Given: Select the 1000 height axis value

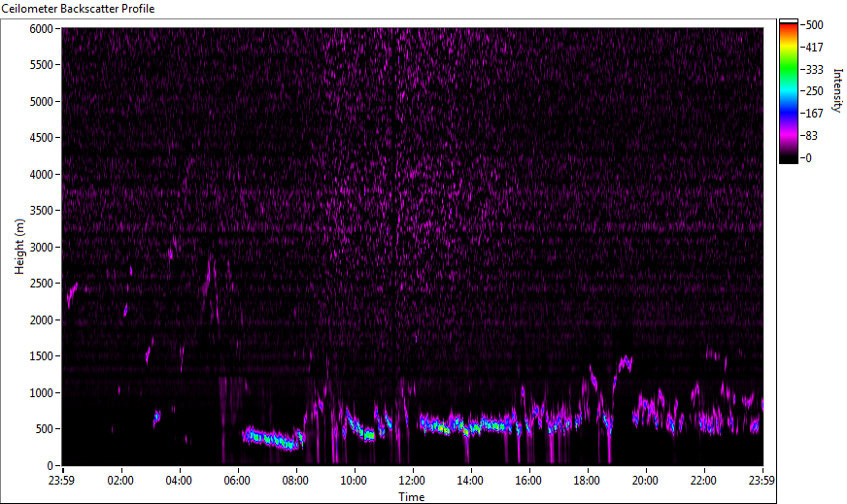Looking at the screenshot, I should (x=41, y=393).
